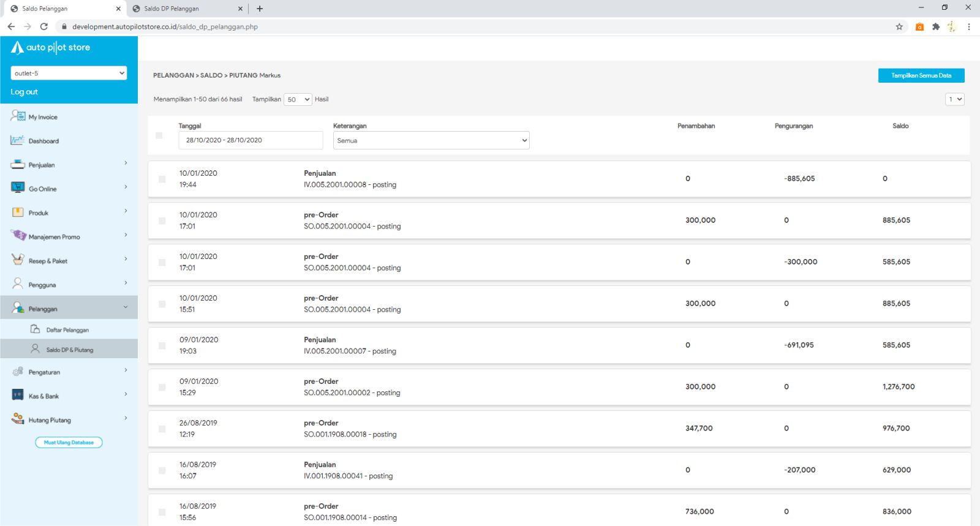This screenshot has height=526, width=980.
Task: Open Dashboard via its chart icon
Action: (x=17, y=140)
